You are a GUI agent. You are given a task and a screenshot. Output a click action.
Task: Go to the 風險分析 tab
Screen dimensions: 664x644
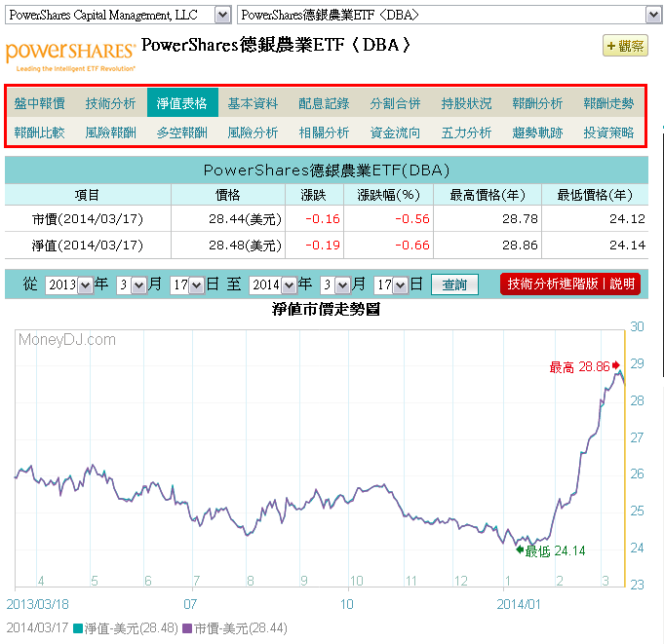[x=253, y=133]
